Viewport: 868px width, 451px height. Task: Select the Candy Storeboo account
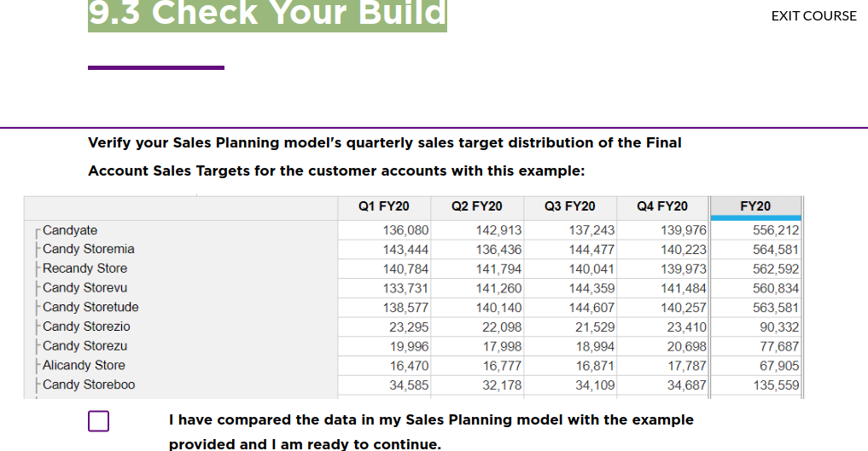tap(89, 385)
